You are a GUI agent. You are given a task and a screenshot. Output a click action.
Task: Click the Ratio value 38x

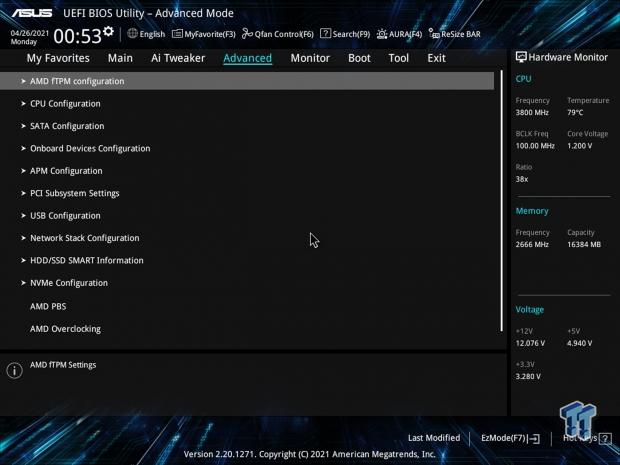tap(522, 179)
